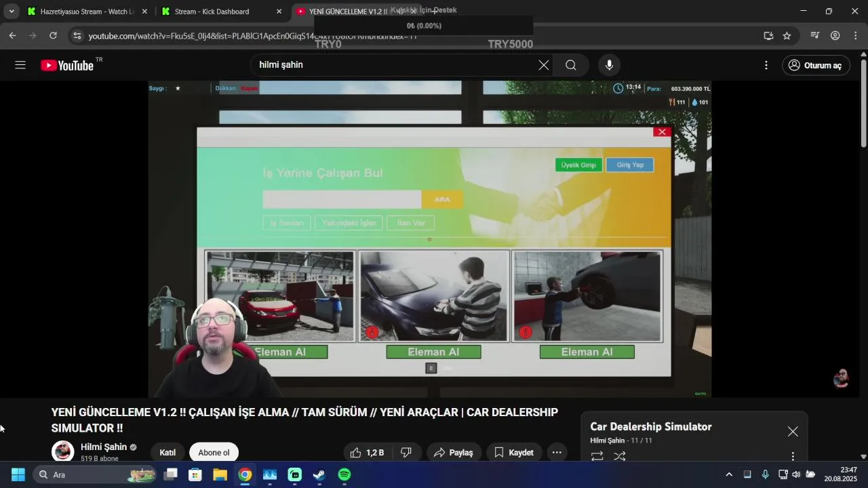
Task: Click the right Eleman Al button
Action: point(587,352)
